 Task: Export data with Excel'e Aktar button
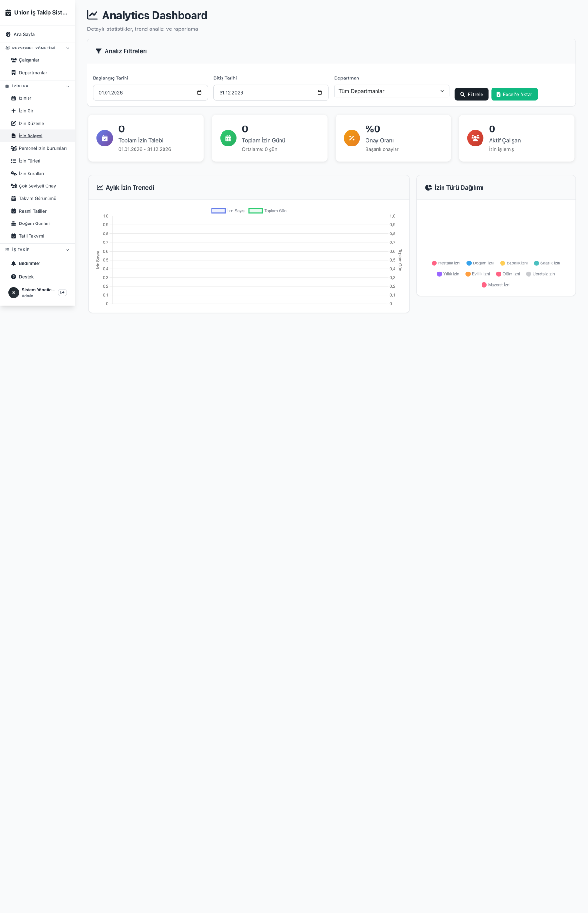pos(514,94)
